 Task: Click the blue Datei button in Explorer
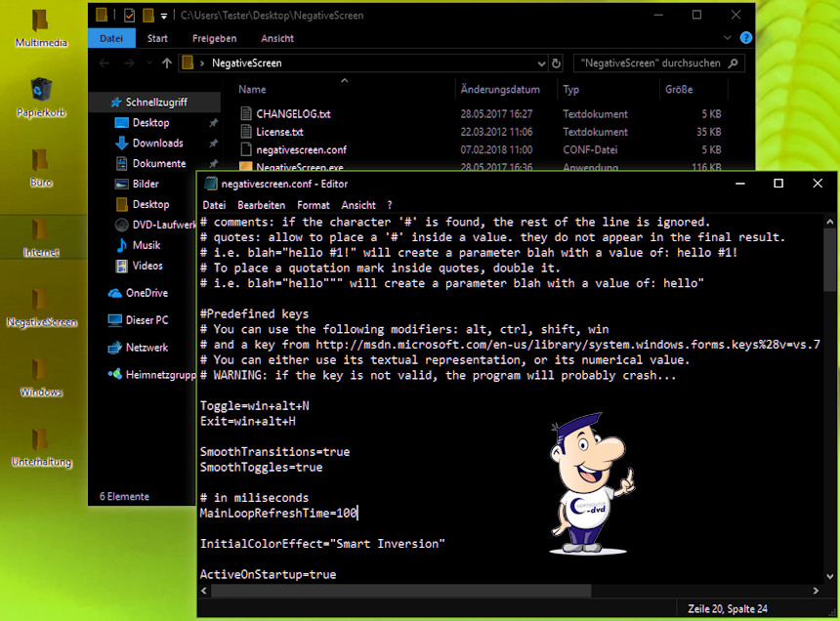tap(111, 38)
